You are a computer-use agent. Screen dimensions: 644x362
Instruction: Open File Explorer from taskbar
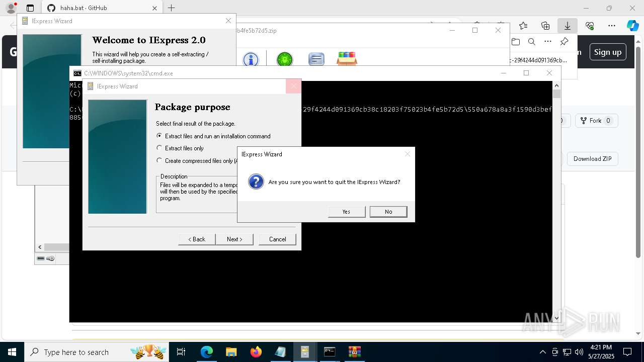coord(231,352)
